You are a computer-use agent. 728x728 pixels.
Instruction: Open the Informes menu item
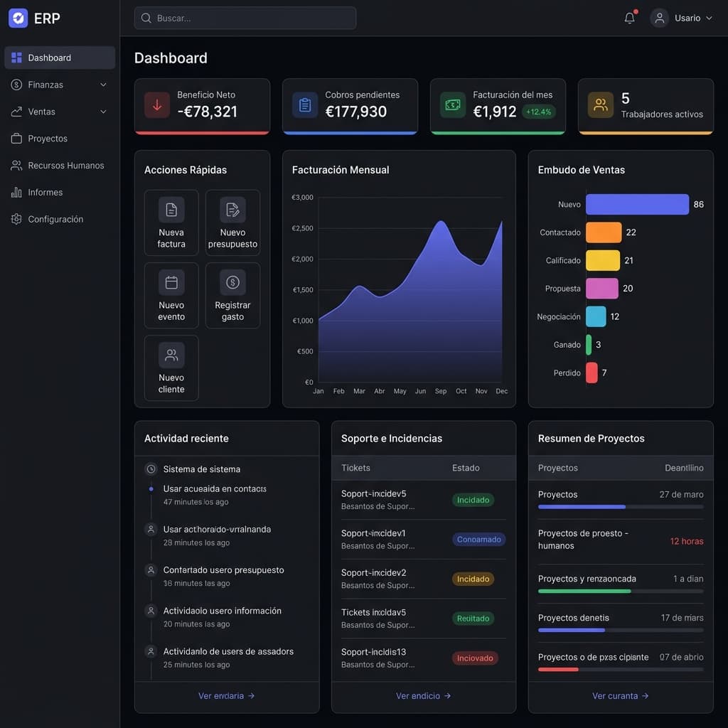coord(60,192)
